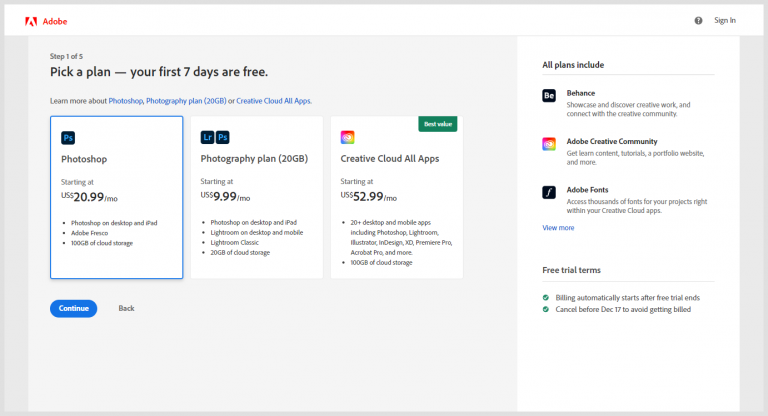
Task: Click the All Apps 100GB of cloud storage bullet
Action: [x=382, y=263]
